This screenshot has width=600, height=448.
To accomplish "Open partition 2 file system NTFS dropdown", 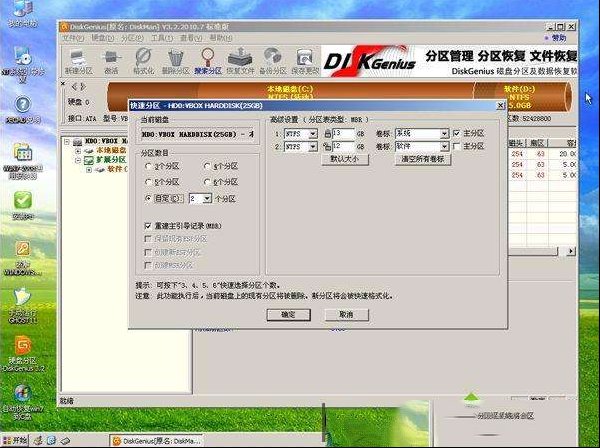I will 313,147.
